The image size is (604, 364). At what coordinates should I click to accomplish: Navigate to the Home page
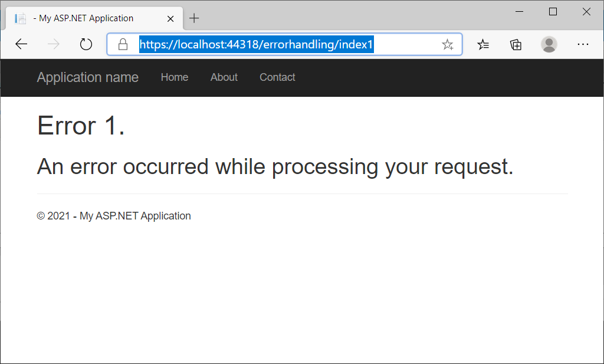pyautogui.click(x=175, y=77)
